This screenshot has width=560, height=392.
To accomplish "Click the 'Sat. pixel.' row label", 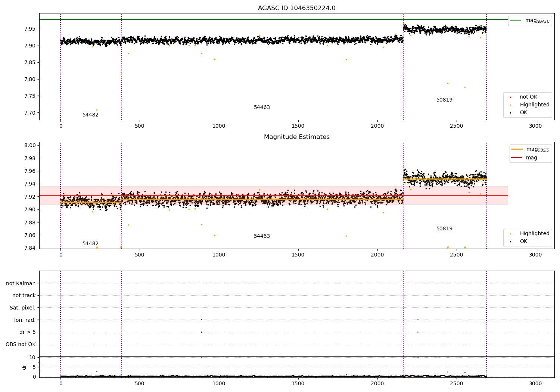I will coord(23,308).
